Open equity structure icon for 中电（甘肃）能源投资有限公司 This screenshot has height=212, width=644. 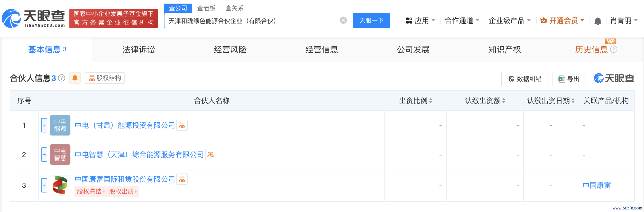click(182, 125)
